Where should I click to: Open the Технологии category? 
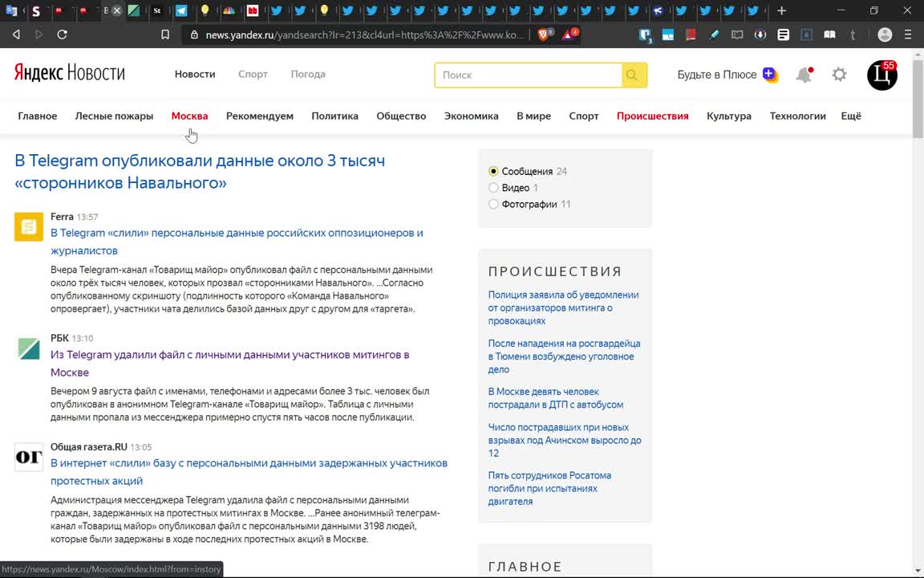point(798,116)
